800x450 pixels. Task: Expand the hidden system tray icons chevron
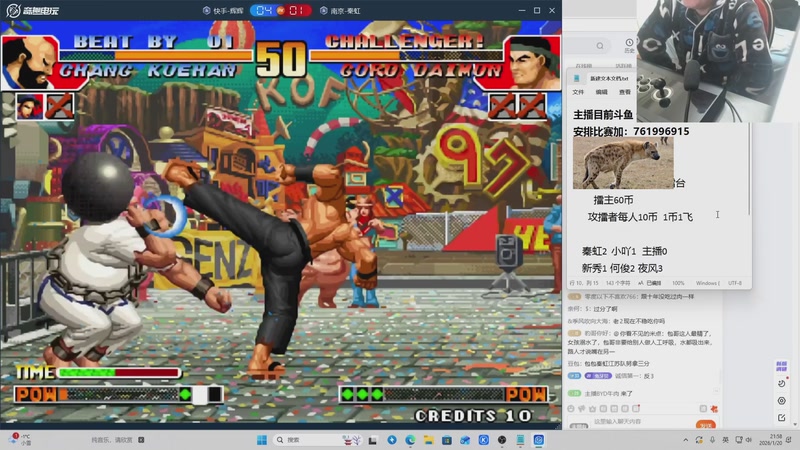coord(685,440)
